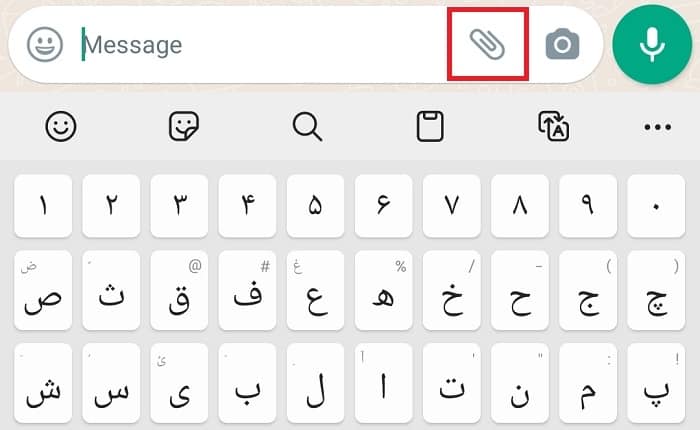The height and width of the screenshot is (430, 700).
Task: Open emoji picker in message field
Action: (x=45, y=44)
